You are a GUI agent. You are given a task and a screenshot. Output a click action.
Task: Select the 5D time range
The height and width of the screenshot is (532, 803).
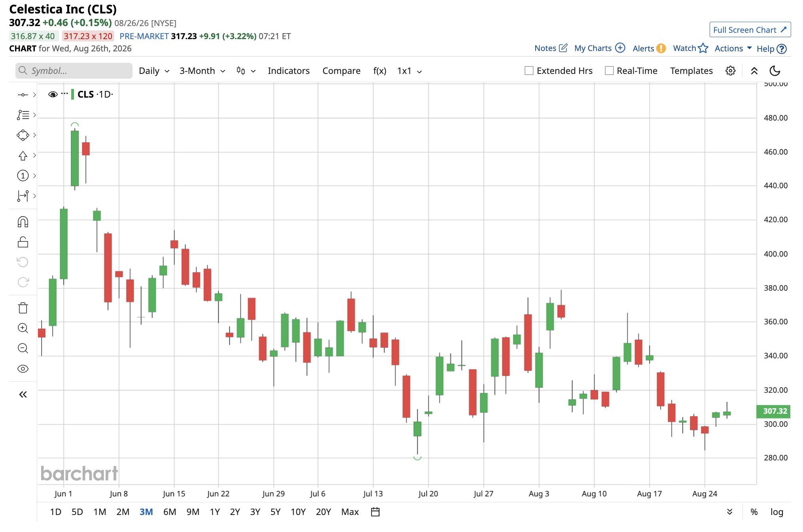tap(77, 512)
